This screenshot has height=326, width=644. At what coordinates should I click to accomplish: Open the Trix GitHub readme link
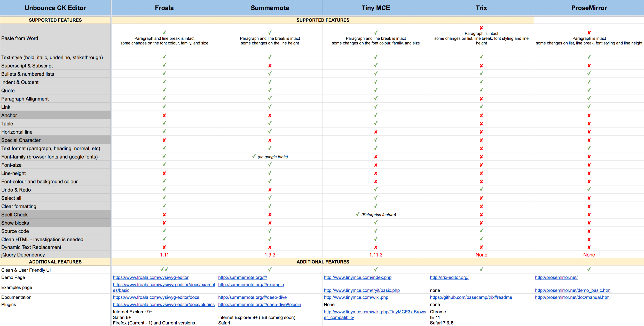pyautogui.click(x=471, y=297)
